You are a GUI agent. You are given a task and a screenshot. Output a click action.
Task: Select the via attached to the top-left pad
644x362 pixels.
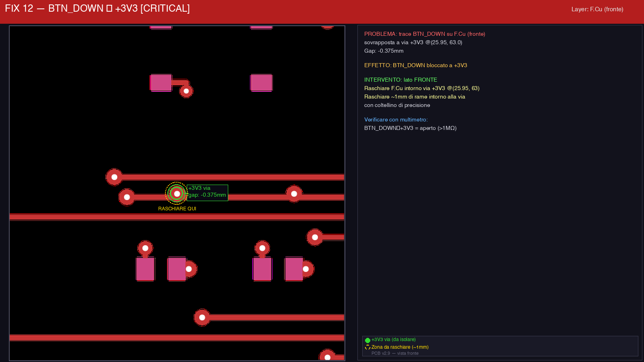[x=186, y=91]
